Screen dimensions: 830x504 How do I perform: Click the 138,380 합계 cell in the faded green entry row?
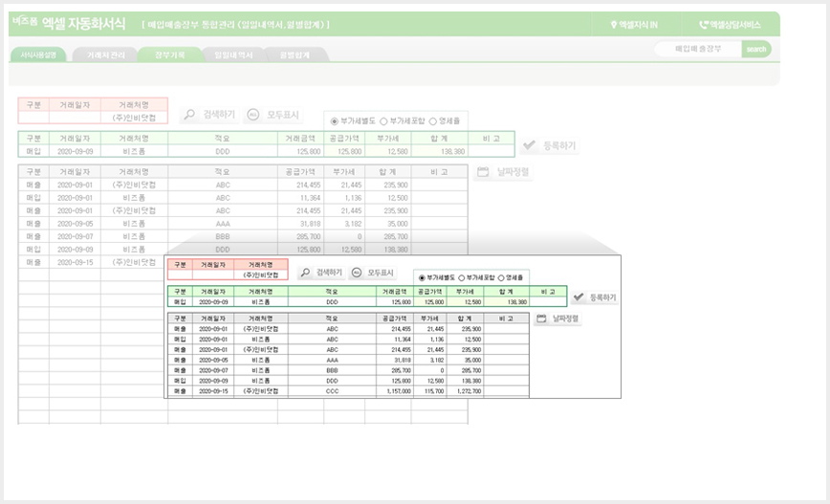pyautogui.click(x=440, y=151)
